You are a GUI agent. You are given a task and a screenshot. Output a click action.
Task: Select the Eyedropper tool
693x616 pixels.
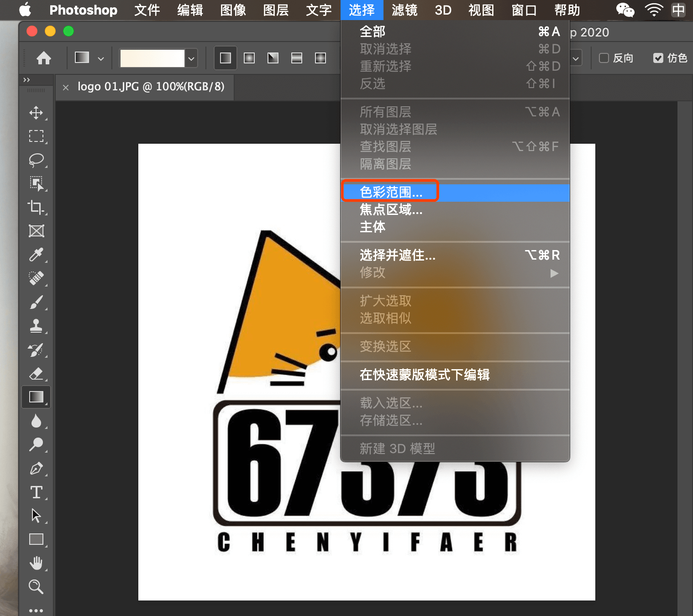pyautogui.click(x=36, y=255)
